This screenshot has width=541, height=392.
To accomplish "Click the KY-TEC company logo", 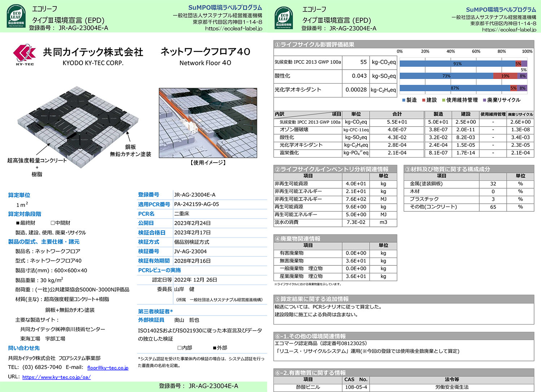I will click(25, 55).
